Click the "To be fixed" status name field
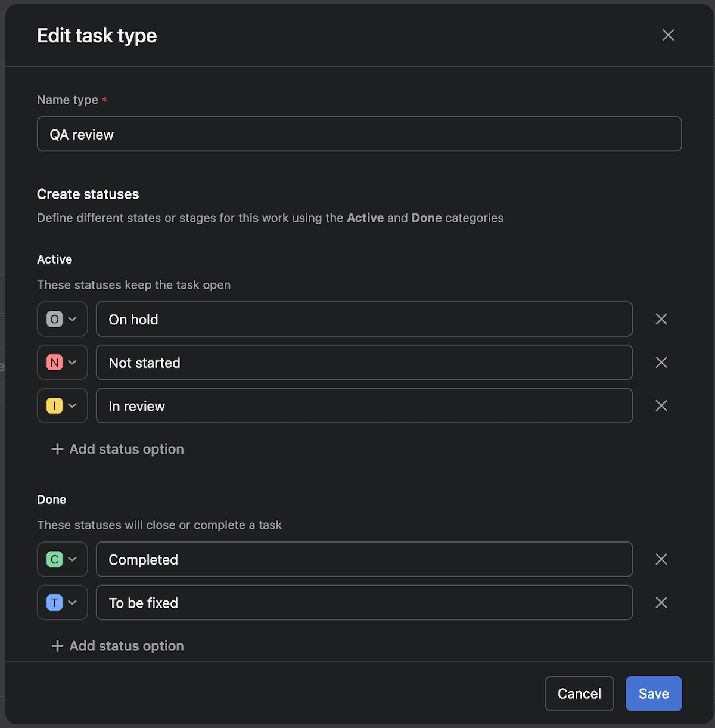The width and height of the screenshot is (715, 728). [364, 603]
